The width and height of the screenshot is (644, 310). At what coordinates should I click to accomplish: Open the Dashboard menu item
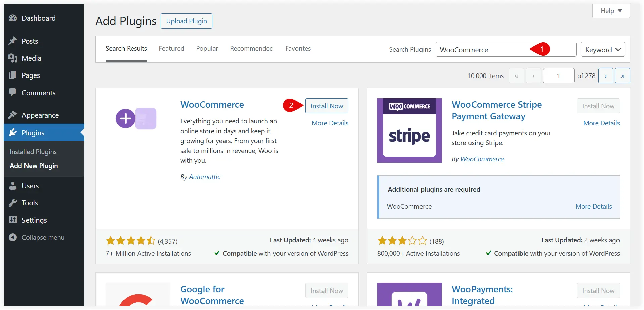(x=44, y=18)
